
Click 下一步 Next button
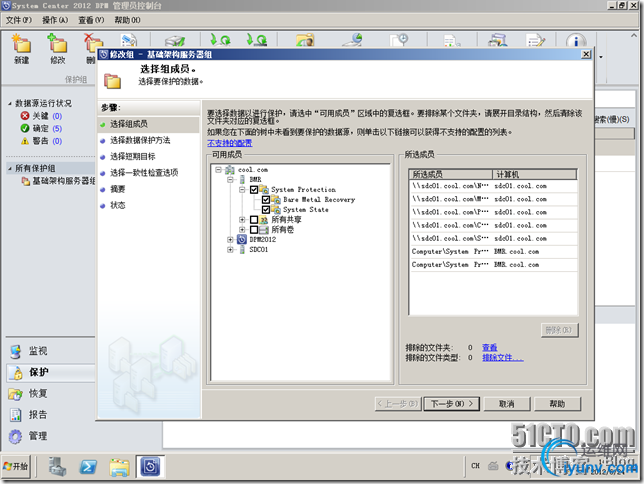coord(452,404)
